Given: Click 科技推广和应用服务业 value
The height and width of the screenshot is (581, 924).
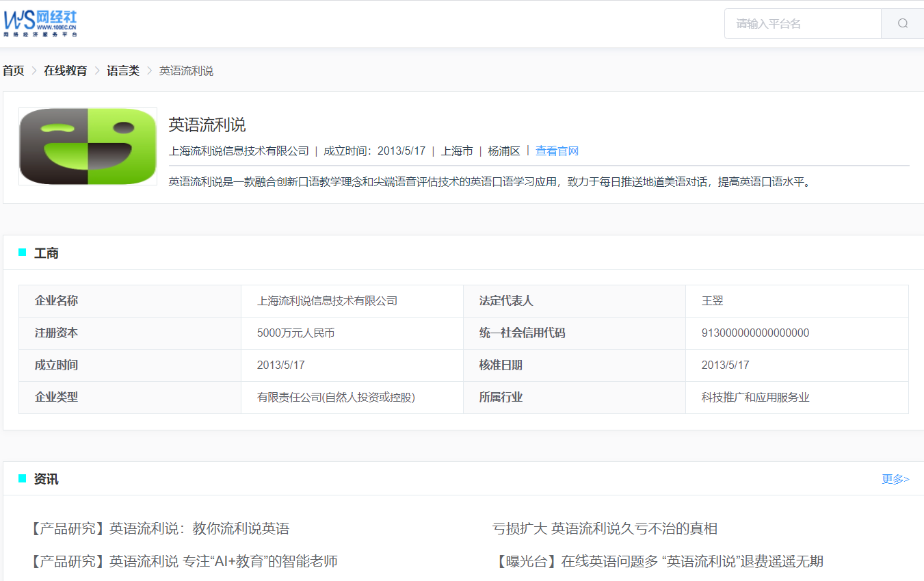Looking at the screenshot, I should coord(755,398).
